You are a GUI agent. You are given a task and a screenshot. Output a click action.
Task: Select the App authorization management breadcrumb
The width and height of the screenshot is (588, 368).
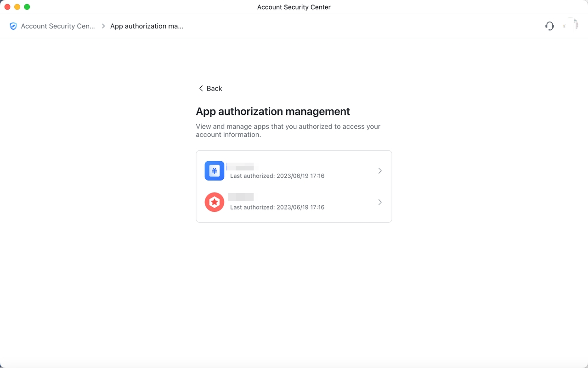point(147,26)
